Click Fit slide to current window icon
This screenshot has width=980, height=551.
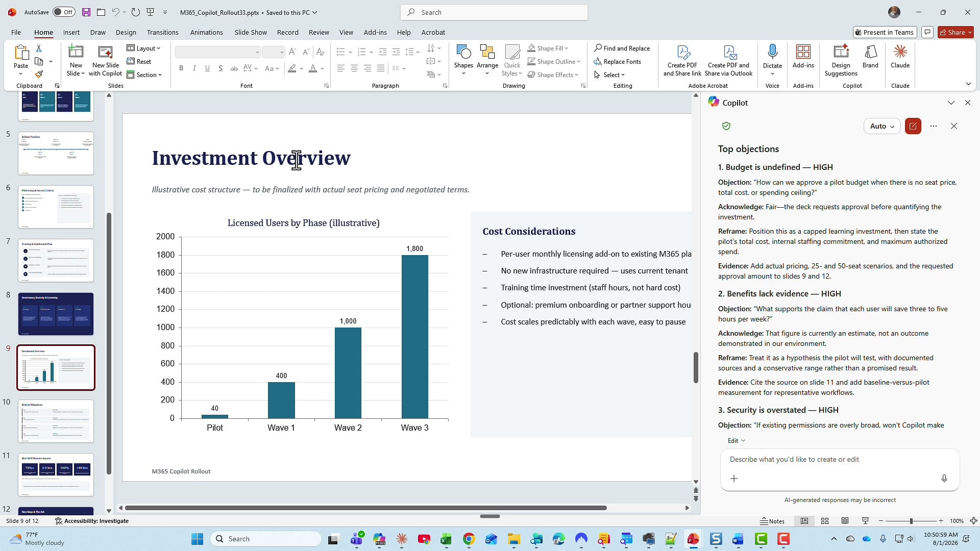pyautogui.click(x=973, y=521)
